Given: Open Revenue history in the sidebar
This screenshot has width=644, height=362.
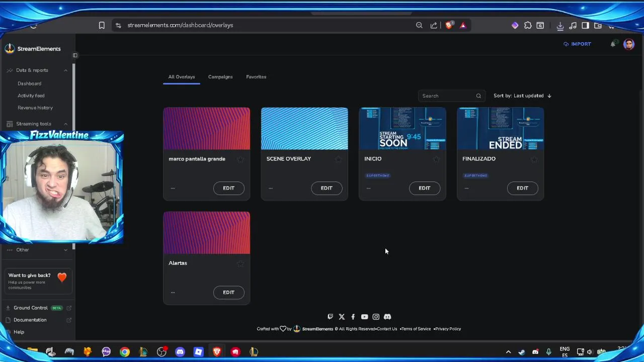Looking at the screenshot, I should point(35,108).
